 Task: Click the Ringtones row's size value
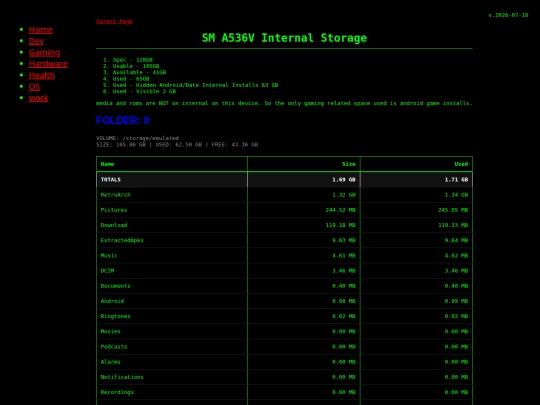344,316
